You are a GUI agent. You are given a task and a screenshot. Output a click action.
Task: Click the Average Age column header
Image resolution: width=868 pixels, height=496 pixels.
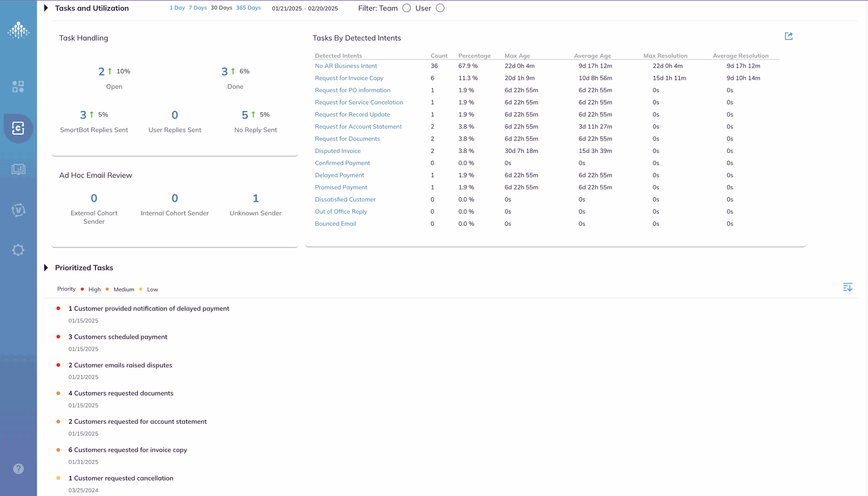[592, 56]
